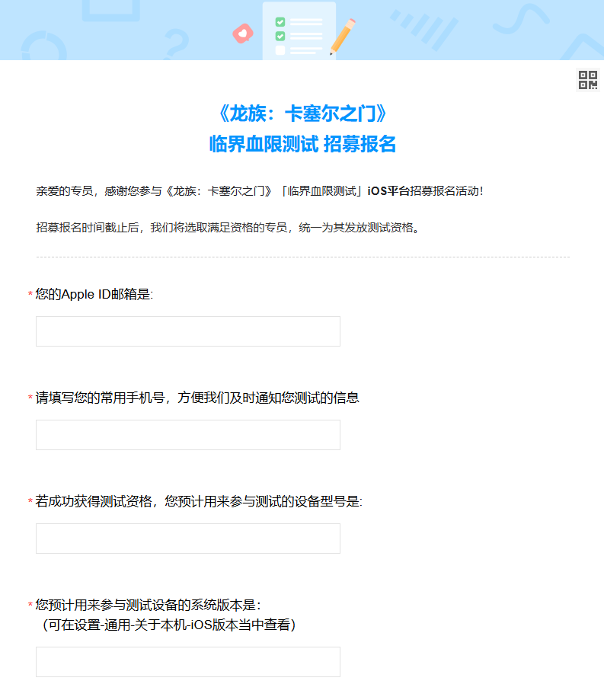Click the 设备型号 question label
Screen dimensions: 604x700
[x=199, y=501]
